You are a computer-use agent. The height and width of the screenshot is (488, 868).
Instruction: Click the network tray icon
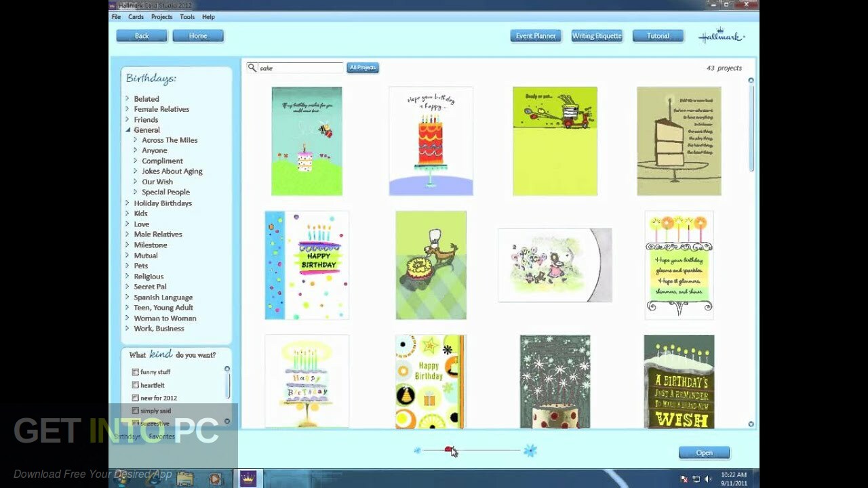coord(696,479)
